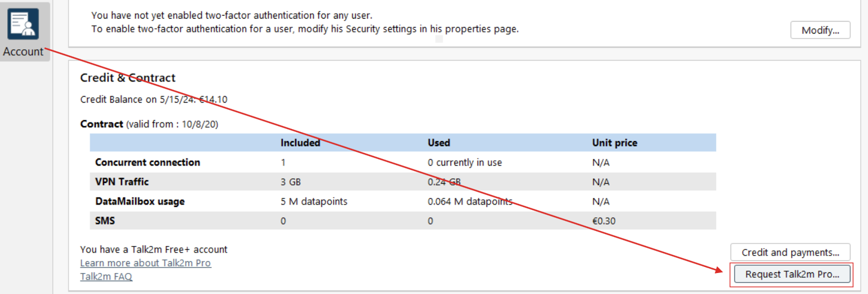Click the Unit price column header
Viewport: 868px width, 294px height.
[615, 143]
